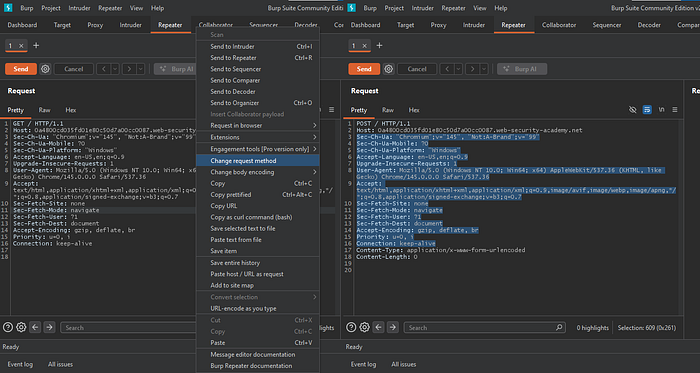700x373 pixels.
Task: Open search settings gear in left window
Action: pyautogui.click(x=21, y=327)
